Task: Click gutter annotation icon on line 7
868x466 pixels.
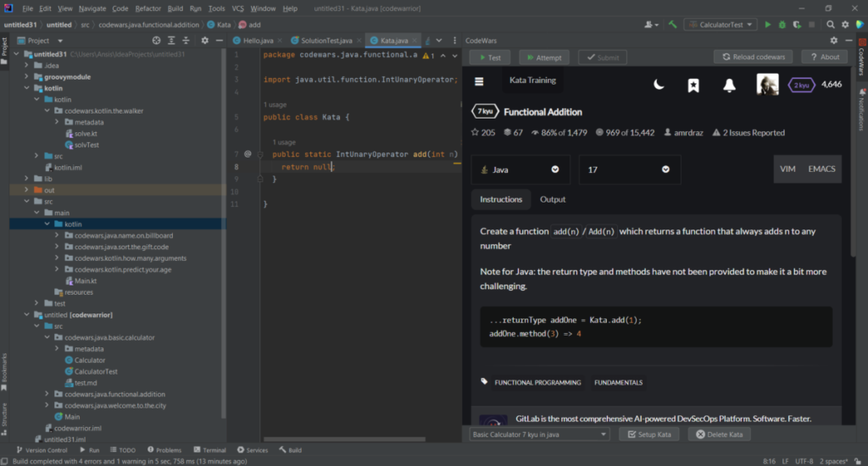Action: click(x=248, y=154)
